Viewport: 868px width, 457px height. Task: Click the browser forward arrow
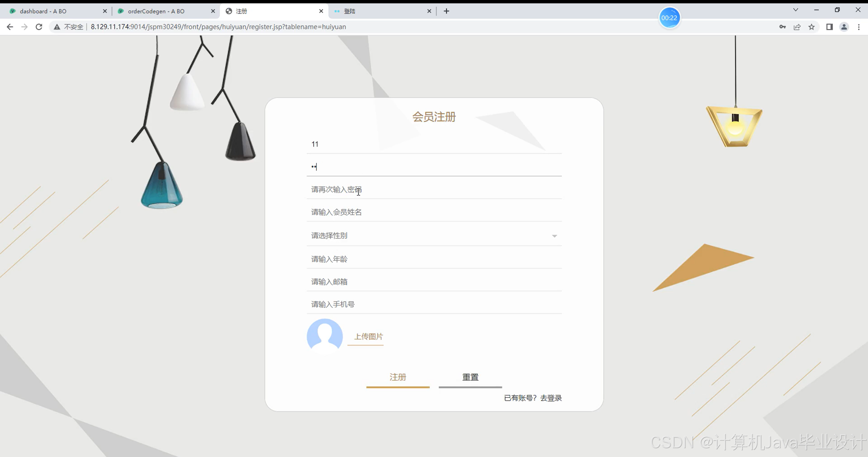point(24,27)
